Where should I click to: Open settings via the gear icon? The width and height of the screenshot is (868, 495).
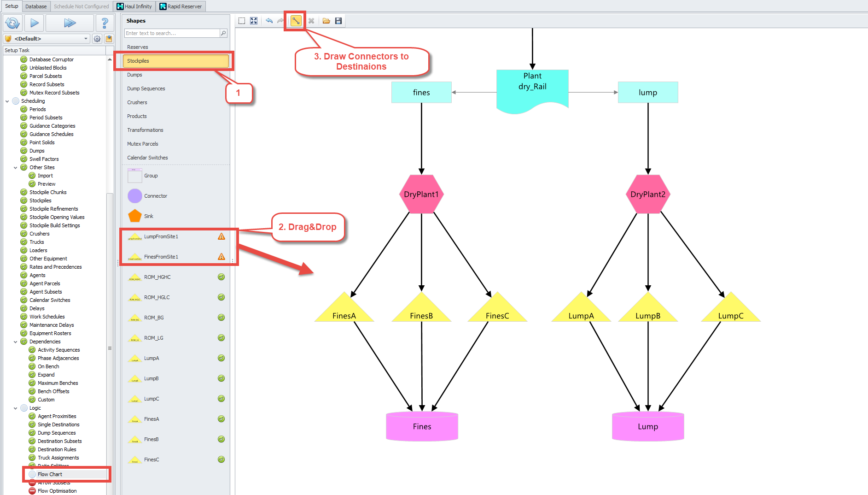[97, 39]
